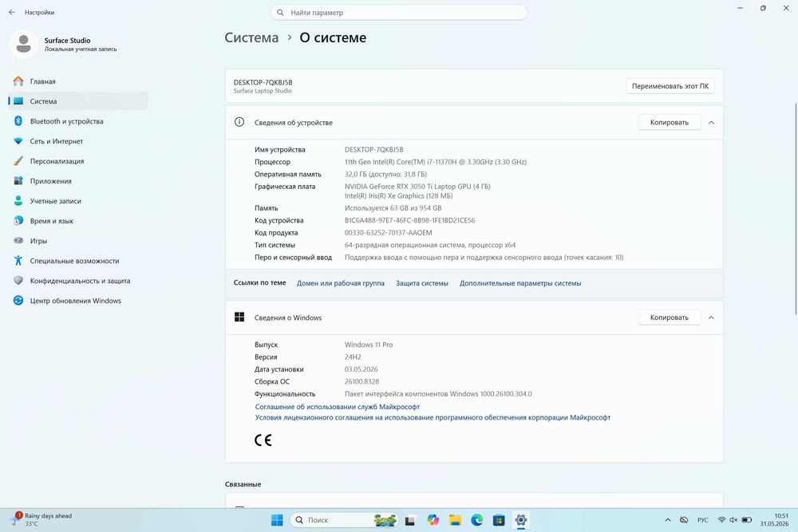
Task: Click the Windows 11 Pro edition value
Action: point(369,345)
